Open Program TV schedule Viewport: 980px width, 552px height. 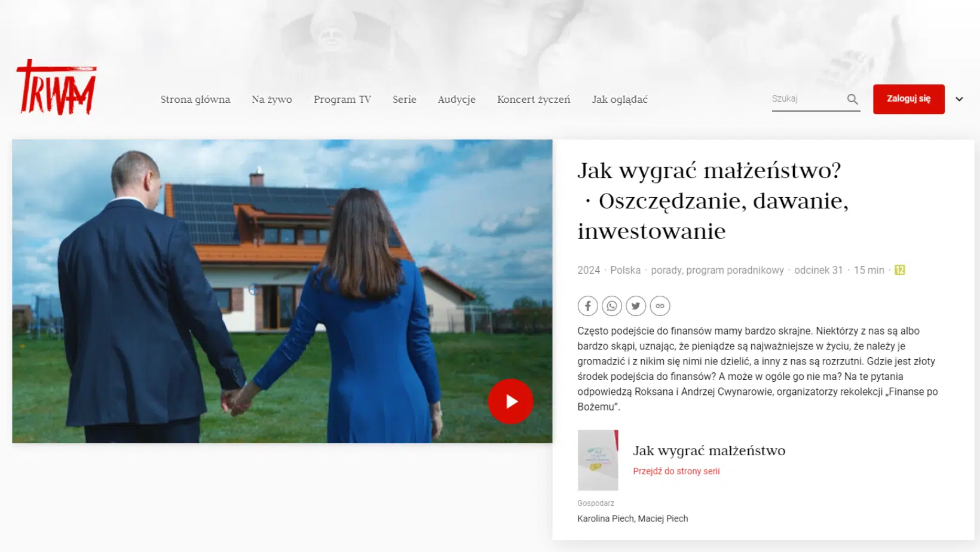[342, 99]
